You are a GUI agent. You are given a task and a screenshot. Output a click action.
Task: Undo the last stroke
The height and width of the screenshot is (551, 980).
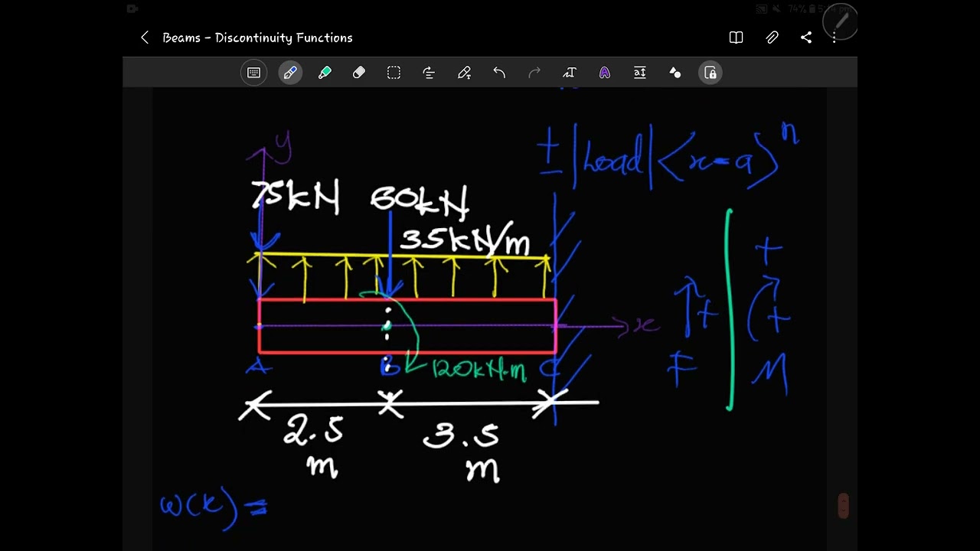pyautogui.click(x=499, y=73)
